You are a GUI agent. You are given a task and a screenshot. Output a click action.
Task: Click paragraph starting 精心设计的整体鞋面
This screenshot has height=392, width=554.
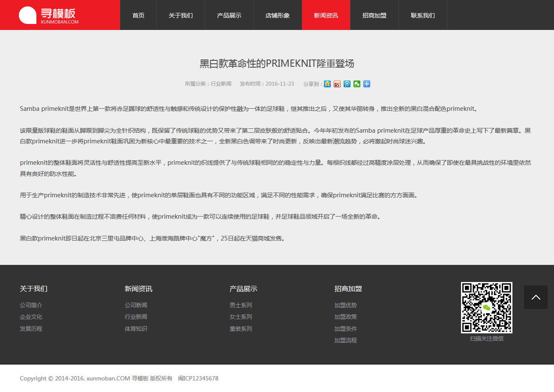(x=200, y=217)
